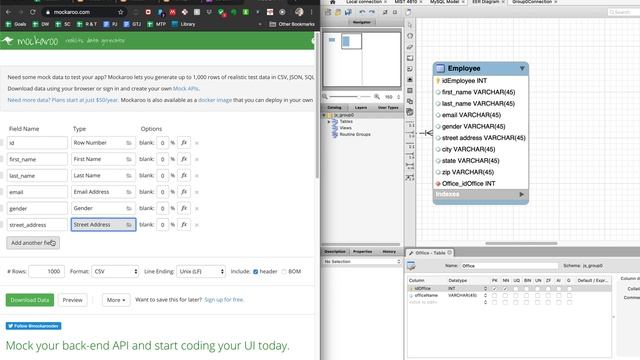
Task: Open the Mock APIs link
Action: (186, 89)
